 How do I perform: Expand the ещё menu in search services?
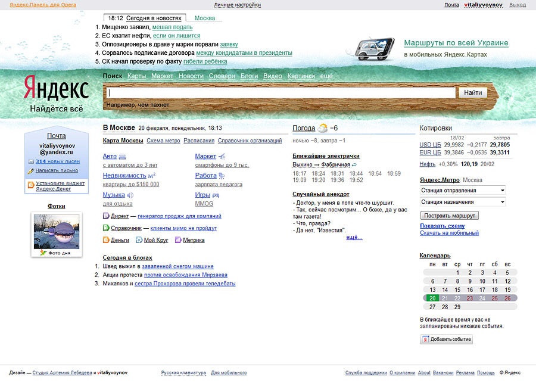click(x=326, y=76)
